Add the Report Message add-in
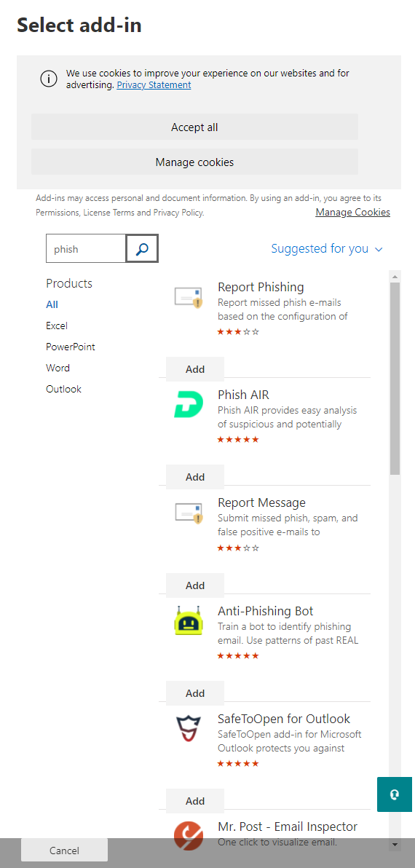 coord(195,585)
